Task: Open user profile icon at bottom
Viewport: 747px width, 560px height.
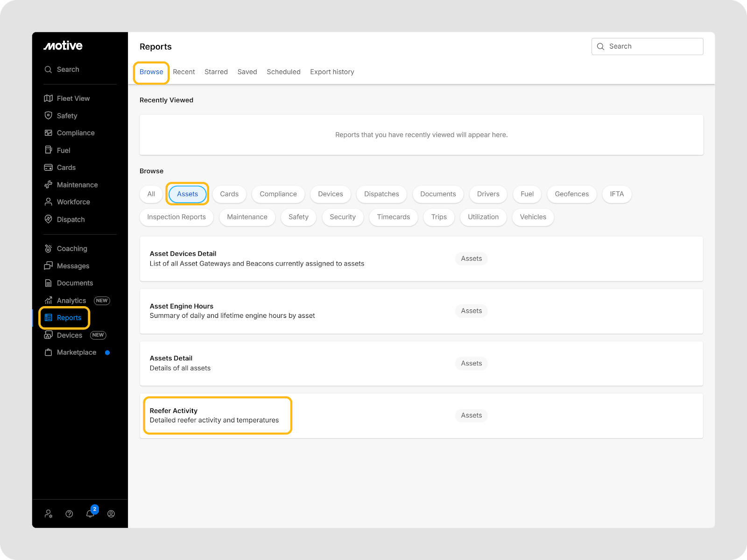Action: (111, 514)
